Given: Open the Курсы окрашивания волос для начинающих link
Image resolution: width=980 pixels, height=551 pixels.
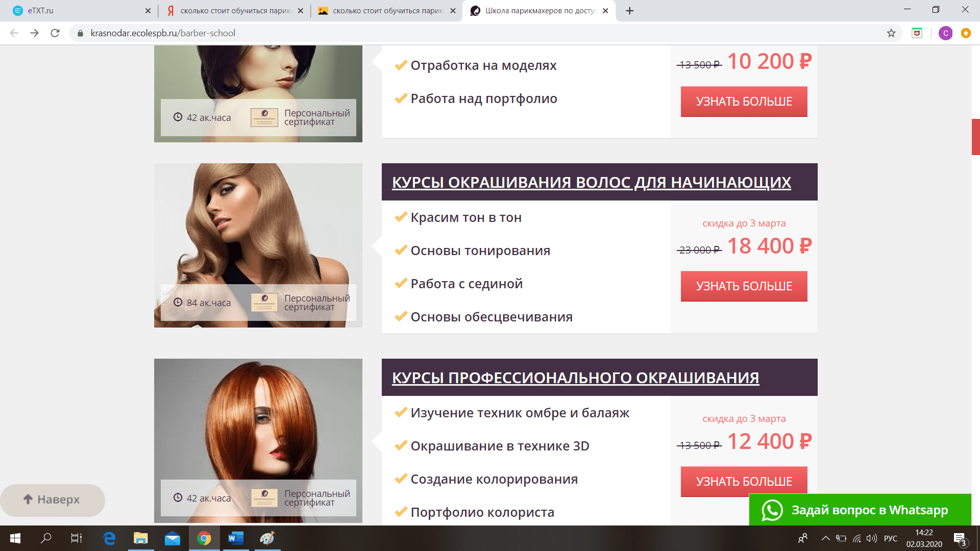Looking at the screenshot, I should tap(591, 182).
